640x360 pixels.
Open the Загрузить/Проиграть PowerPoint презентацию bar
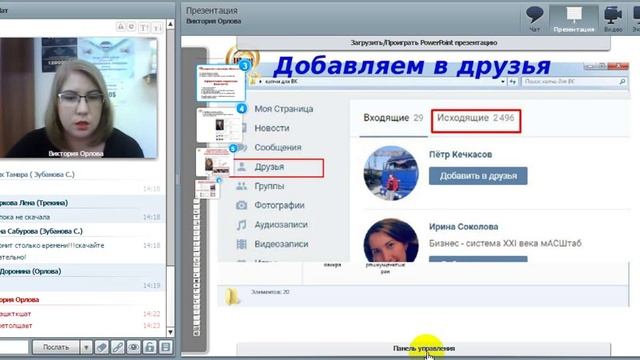coord(424,43)
